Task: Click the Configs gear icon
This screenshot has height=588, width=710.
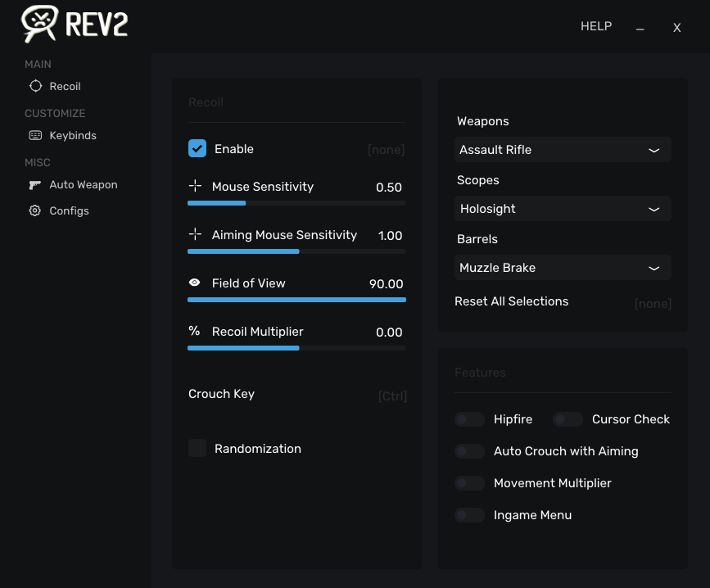Action: 35,210
